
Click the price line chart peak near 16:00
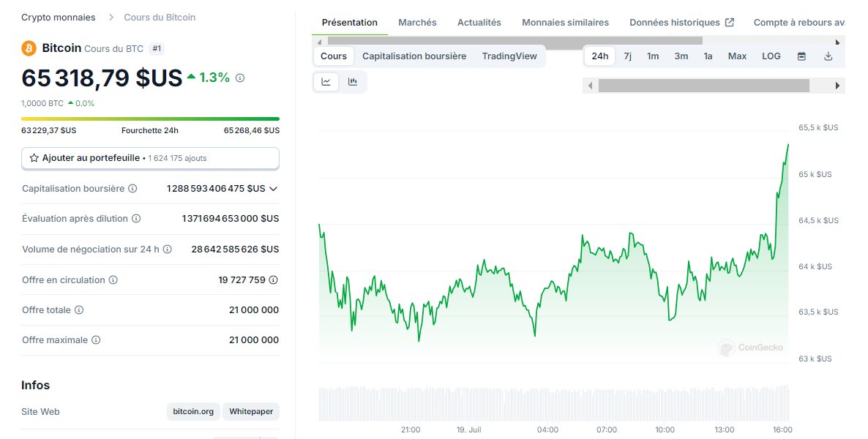(x=787, y=145)
